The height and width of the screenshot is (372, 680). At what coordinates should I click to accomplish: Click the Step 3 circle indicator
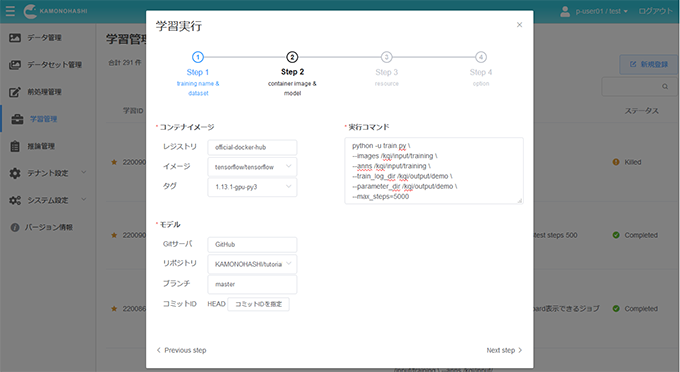click(386, 57)
